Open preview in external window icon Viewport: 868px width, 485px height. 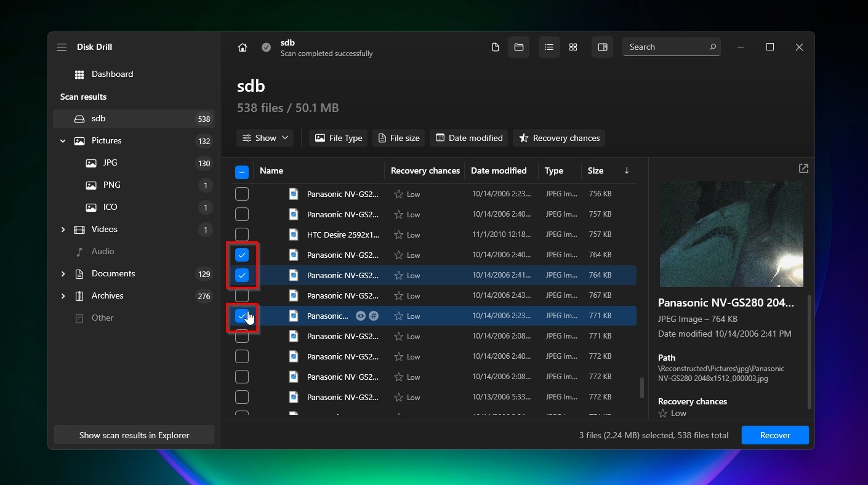click(x=803, y=168)
